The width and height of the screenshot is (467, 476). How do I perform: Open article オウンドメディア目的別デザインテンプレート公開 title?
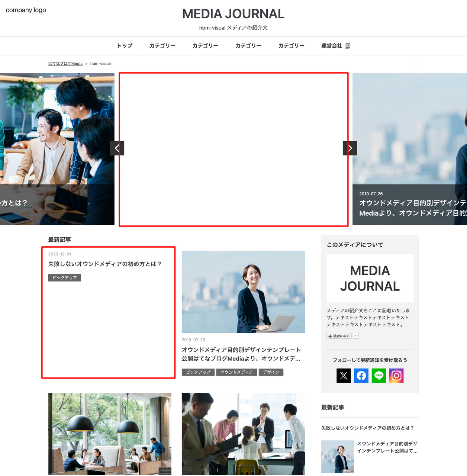[x=241, y=354]
